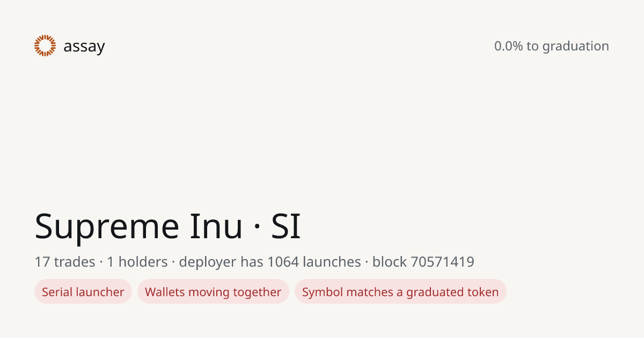
Task: Click the SI ticker symbol
Action: click(286, 226)
